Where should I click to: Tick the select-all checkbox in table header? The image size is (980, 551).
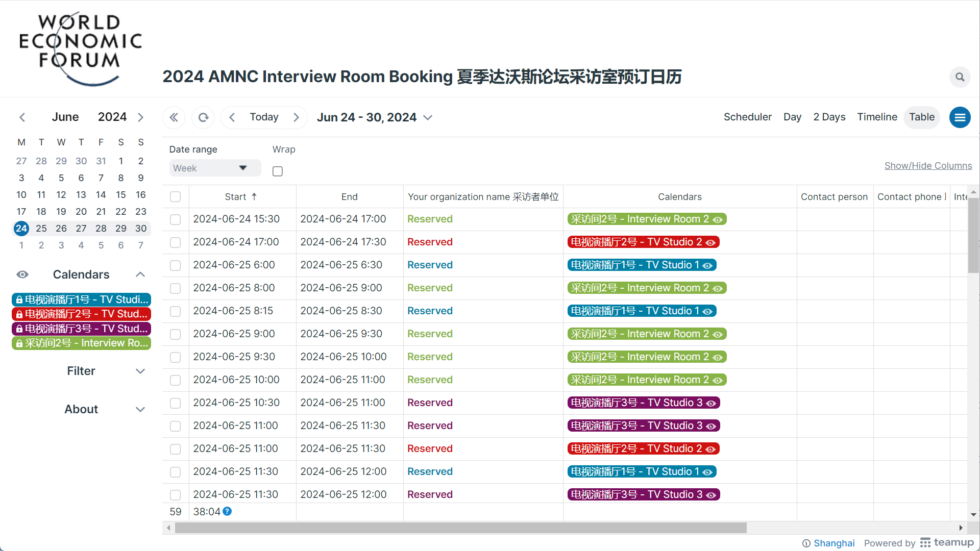(x=176, y=196)
